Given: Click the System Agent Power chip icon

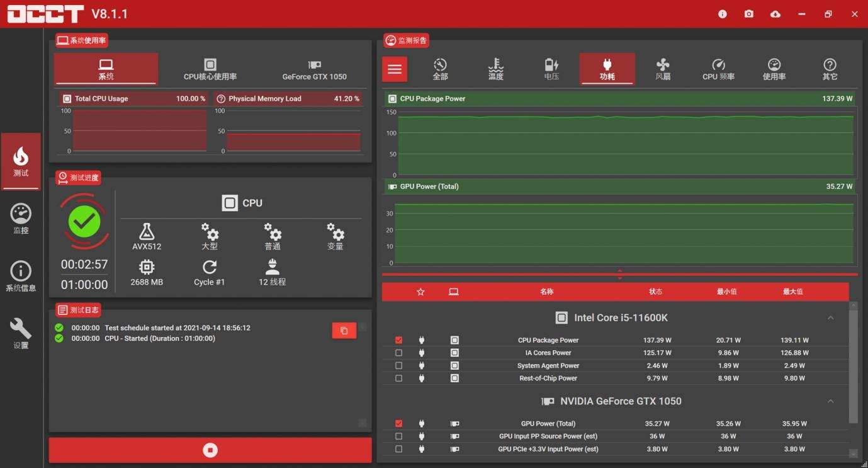Looking at the screenshot, I should (x=454, y=365).
